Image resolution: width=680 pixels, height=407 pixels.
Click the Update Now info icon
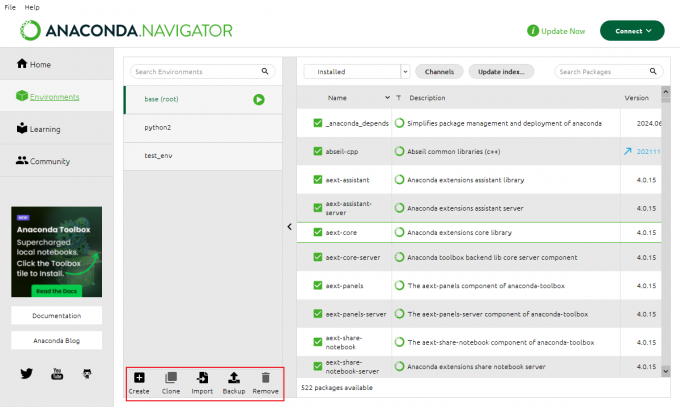tap(533, 31)
